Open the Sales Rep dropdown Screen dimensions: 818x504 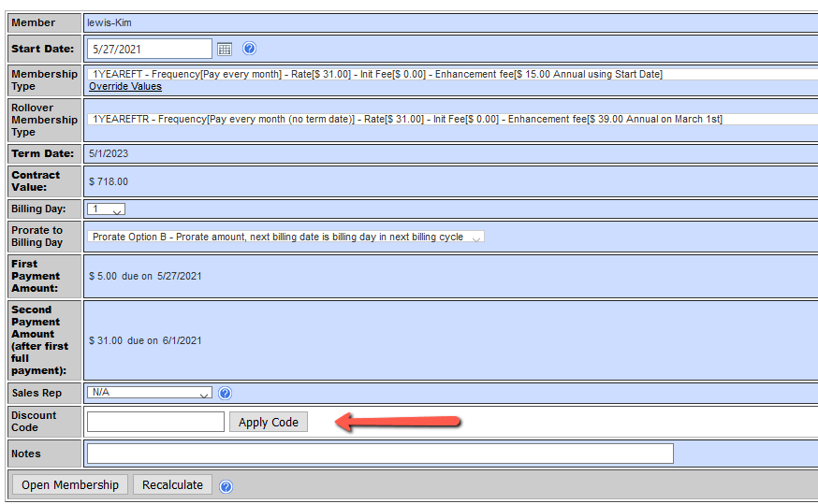tap(150, 393)
